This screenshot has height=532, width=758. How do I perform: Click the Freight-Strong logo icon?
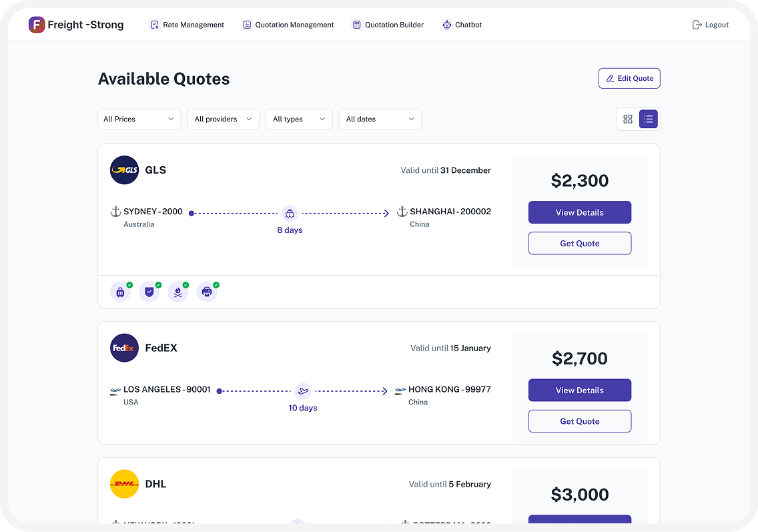click(x=37, y=25)
